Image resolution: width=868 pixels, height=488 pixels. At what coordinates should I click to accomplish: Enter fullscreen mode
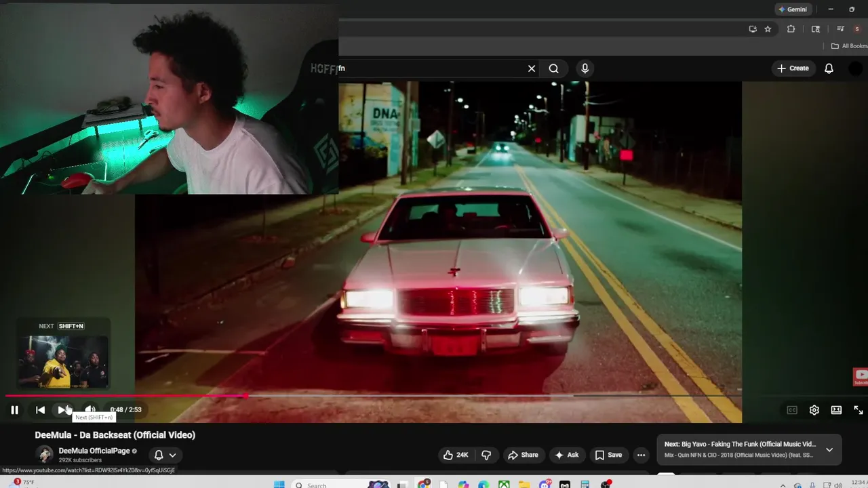point(858,410)
